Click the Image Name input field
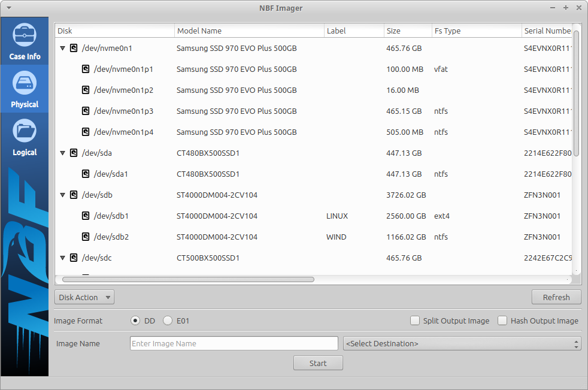Viewport: 588px width, 390px height. coord(234,344)
